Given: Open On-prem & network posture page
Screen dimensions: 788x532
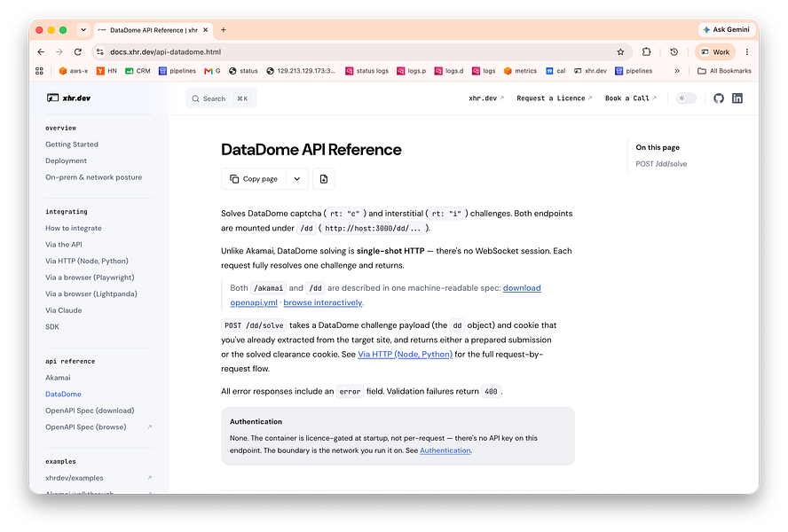Looking at the screenshot, I should 93,177.
